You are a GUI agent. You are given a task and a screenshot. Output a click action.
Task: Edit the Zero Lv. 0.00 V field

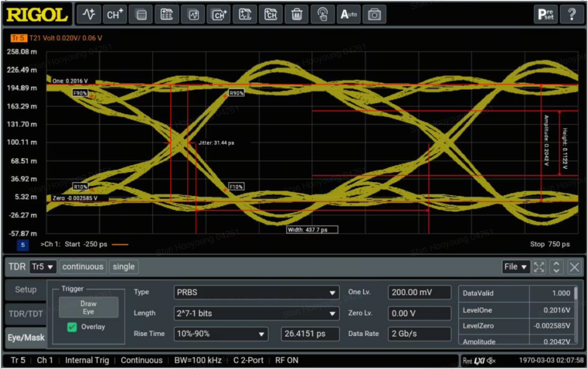point(419,314)
